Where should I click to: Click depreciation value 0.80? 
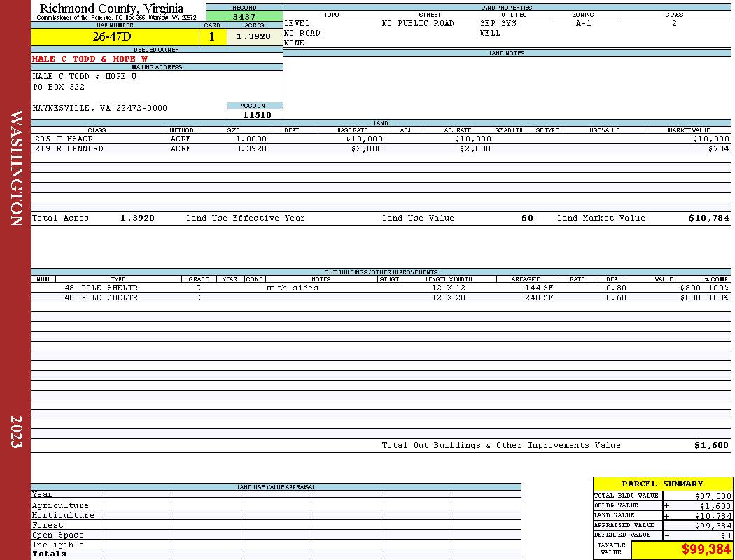[x=616, y=288]
